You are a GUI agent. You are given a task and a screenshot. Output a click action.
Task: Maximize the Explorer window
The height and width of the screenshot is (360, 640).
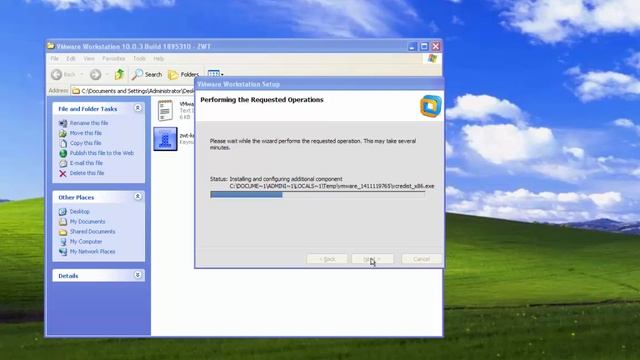(424, 46)
